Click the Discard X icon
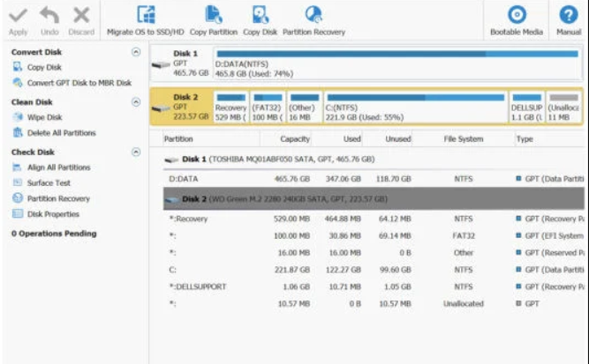Image resolution: width=589 pixels, height=364 pixels. [82, 15]
